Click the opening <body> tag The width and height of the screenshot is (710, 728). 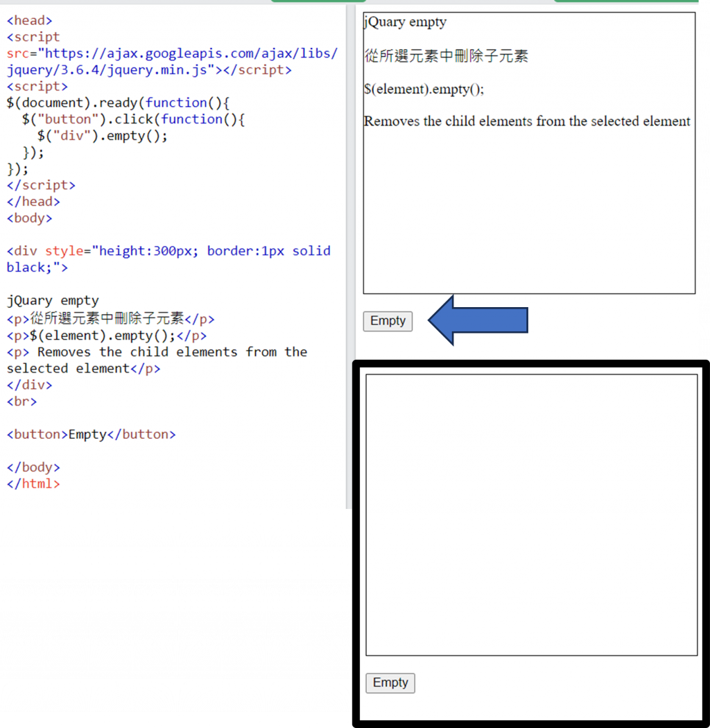[29, 218]
